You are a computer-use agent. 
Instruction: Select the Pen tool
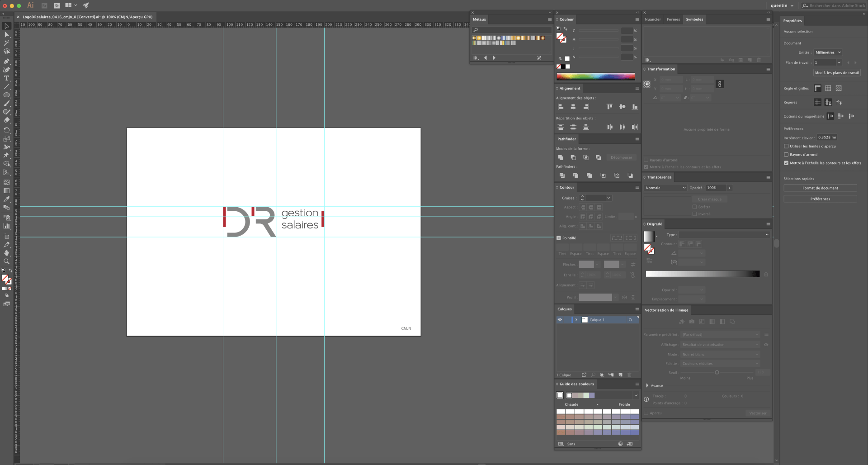point(7,62)
